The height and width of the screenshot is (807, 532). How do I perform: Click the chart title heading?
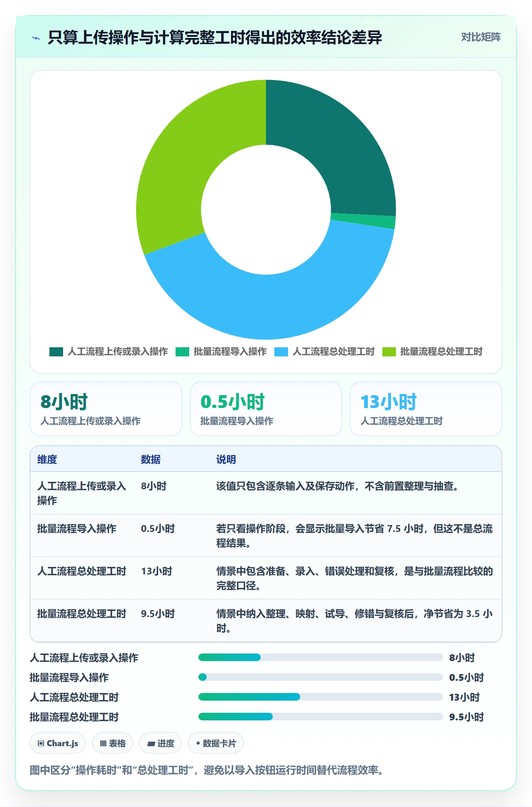[215, 37]
